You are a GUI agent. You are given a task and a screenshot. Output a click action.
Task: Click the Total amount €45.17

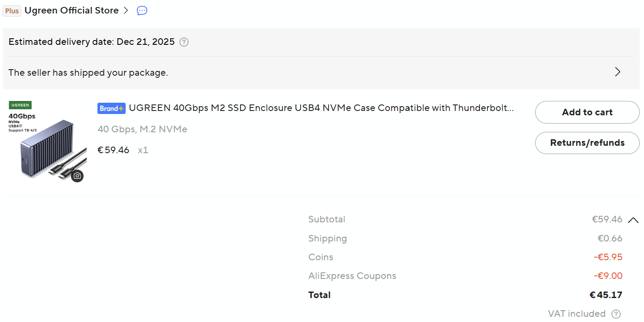coord(606,295)
